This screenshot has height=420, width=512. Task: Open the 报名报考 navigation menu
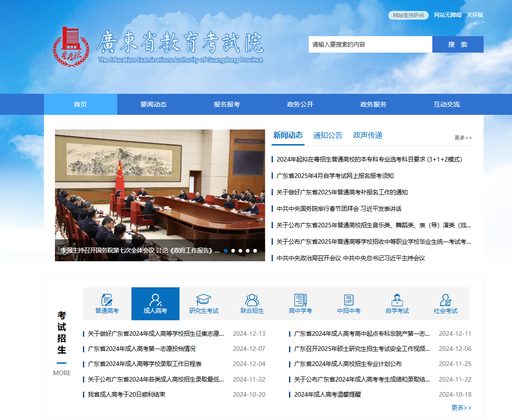point(227,104)
